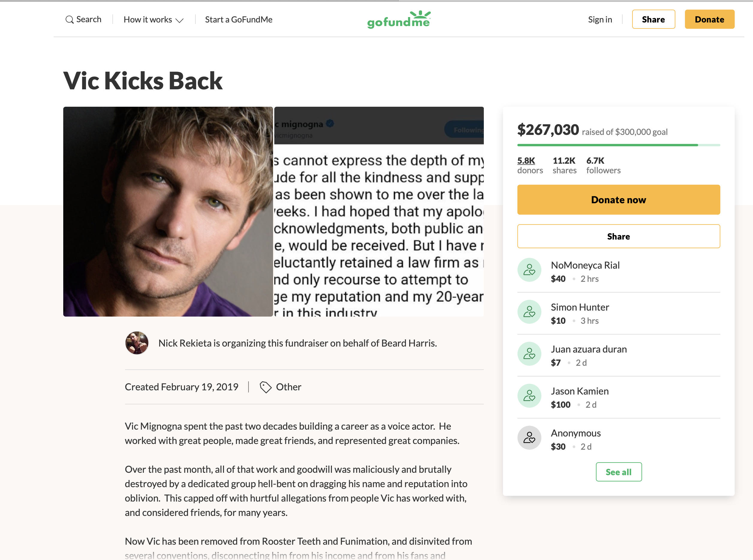Screen dimensions: 753x560
Task: Click the Search magnifier icon
Action: pos(70,20)
